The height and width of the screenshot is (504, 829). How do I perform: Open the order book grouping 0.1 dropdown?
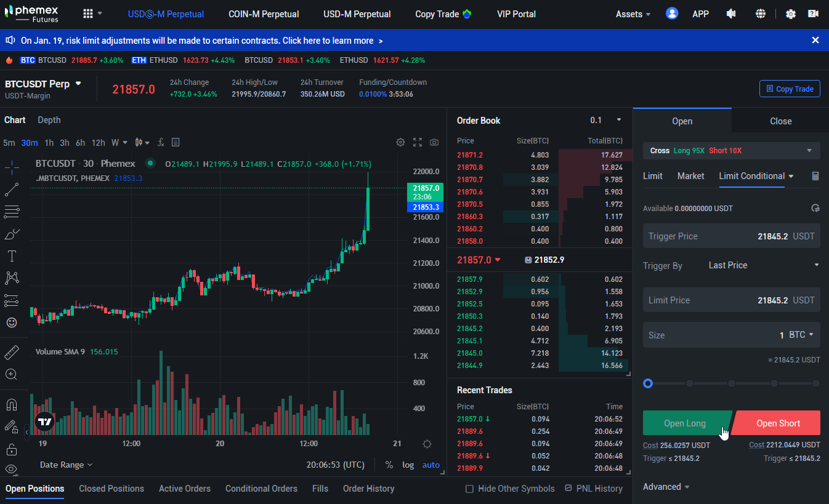tap(605, 120)
